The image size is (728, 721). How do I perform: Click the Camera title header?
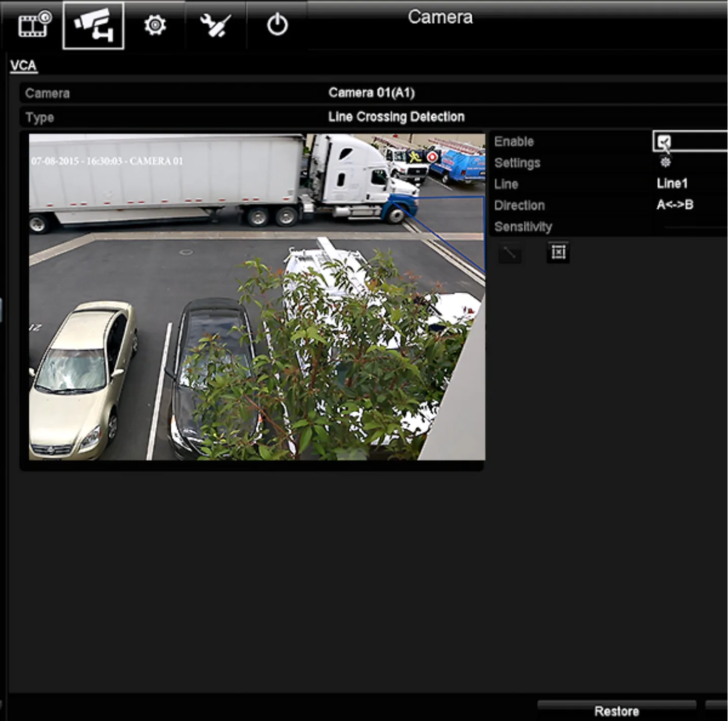(x=440, y=17)
